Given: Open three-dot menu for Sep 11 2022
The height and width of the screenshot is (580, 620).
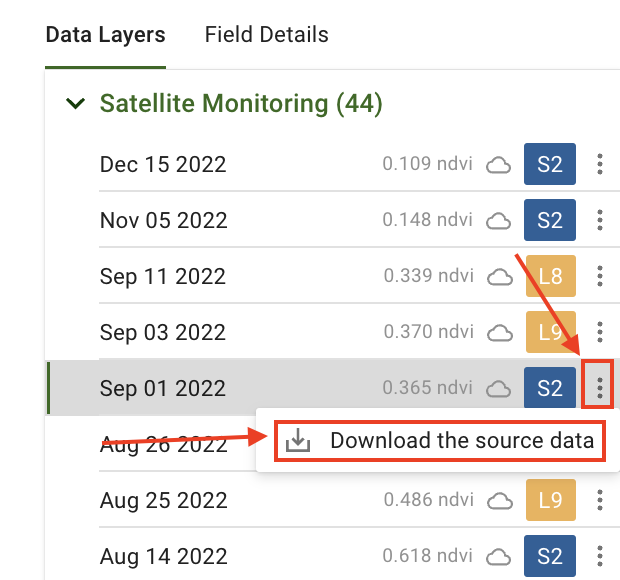Looking at the screenshot, I should [x=599, y=276].
